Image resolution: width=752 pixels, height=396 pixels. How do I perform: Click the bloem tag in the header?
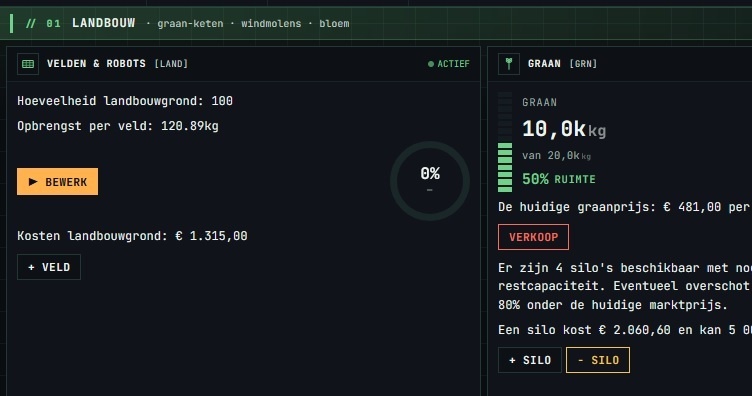click(x=334, y=23)
